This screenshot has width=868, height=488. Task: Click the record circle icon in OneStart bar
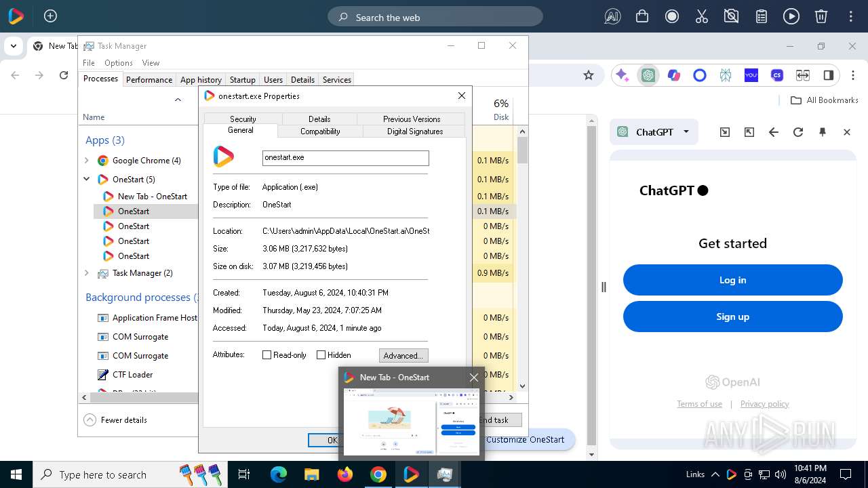pyautogui.click(x=672, y=17)
